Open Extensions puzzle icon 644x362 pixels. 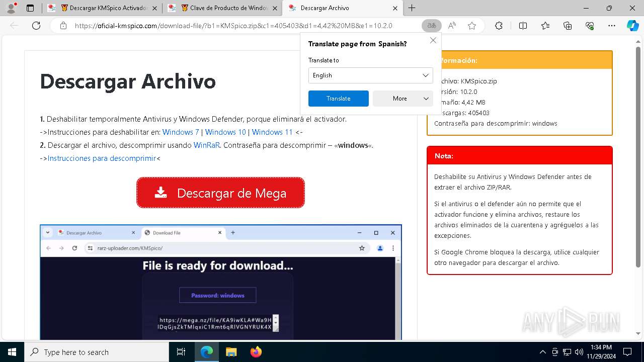499,26
